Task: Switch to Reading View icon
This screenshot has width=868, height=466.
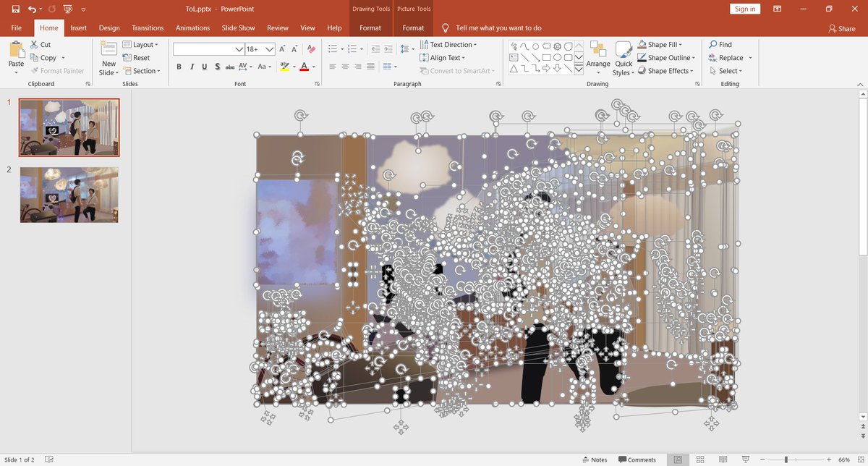Action: tap(723, 459)
